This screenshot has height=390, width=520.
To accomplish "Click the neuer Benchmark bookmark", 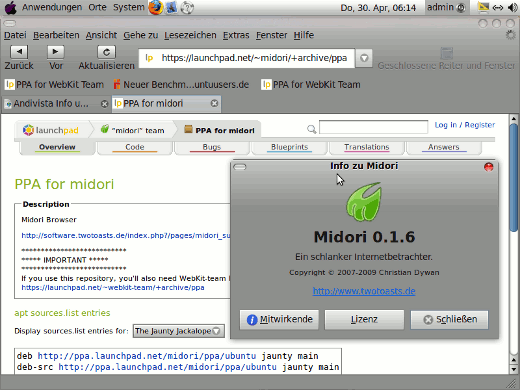I will (181, 85).
